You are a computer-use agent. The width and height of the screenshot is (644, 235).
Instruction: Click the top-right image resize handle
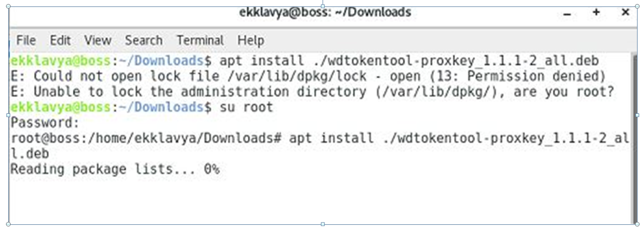click(x=637, y=6)
